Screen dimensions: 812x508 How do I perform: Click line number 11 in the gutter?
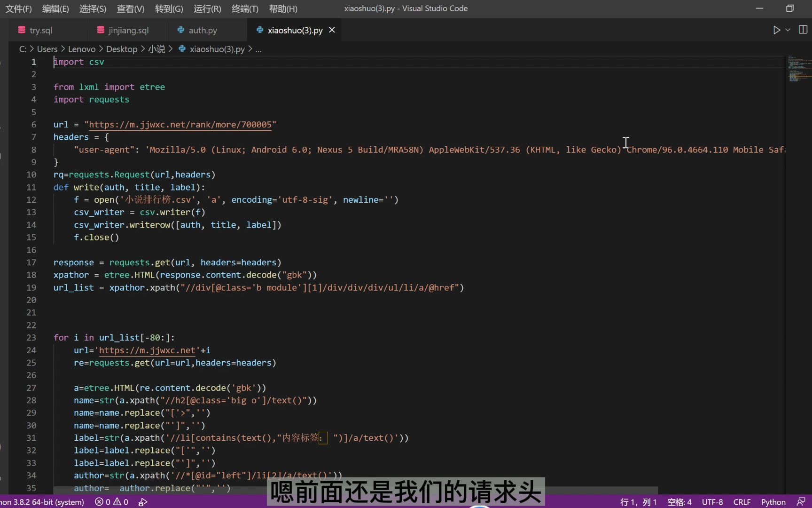31,187
